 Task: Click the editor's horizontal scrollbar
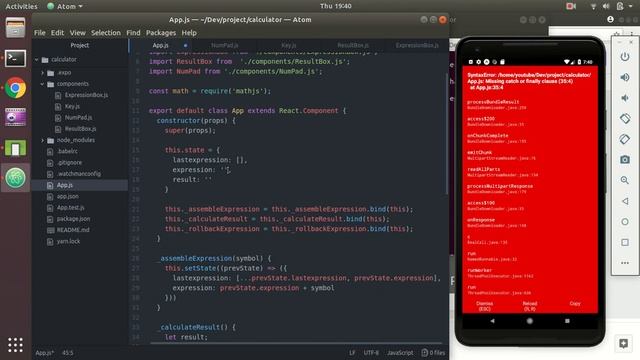[296, 343]
